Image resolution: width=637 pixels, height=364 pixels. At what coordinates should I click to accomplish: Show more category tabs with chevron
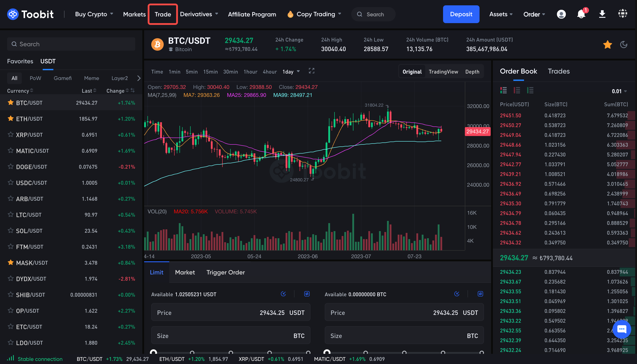(x=139, y=78)
